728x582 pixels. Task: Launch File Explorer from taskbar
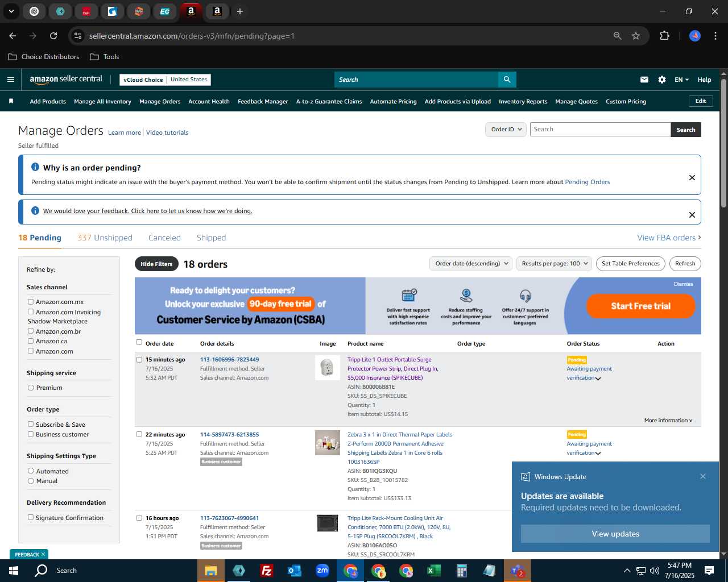pyautogui.click(x=211, y=571)
